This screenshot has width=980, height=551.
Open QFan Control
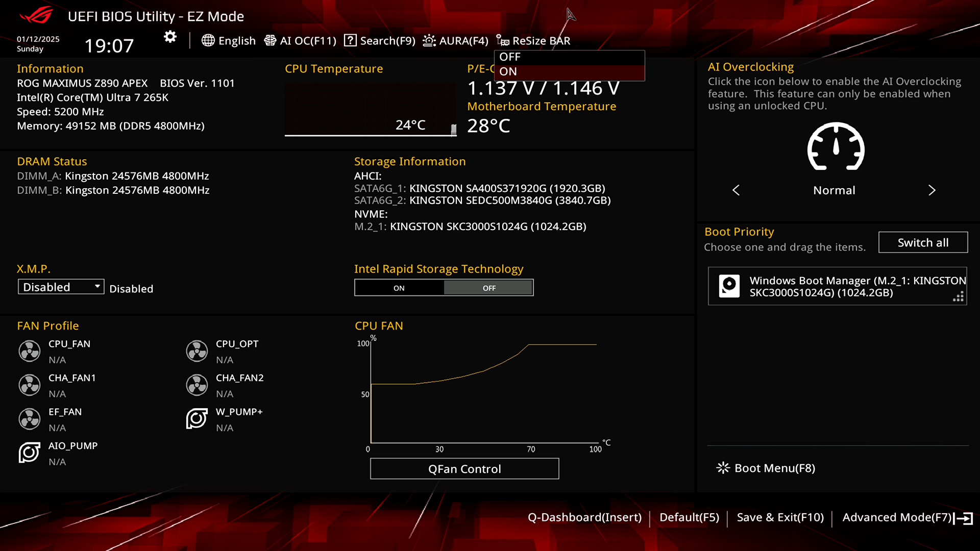coord(464,468)
